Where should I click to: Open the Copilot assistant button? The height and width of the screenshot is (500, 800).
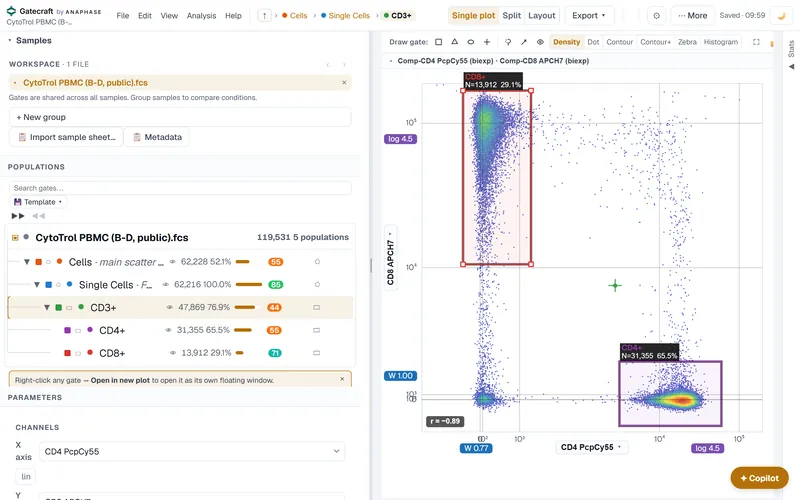click(759, 478)
